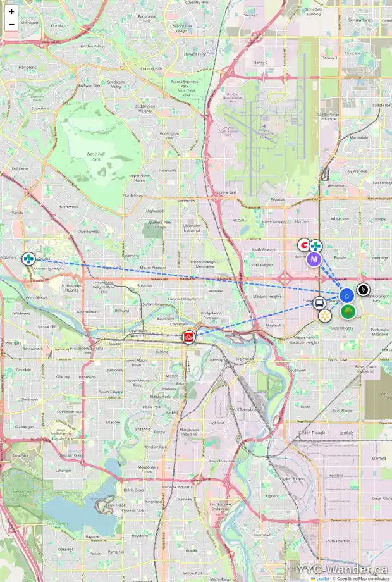392x582 pixels.
Task: Zoom out of the map
Action: (x=11, y=25)
